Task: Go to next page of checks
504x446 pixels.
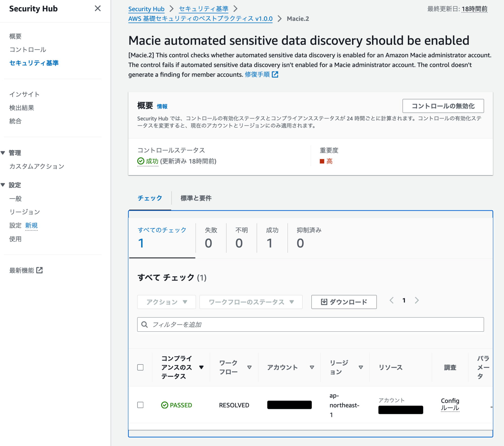Action: tap(417, 300)
